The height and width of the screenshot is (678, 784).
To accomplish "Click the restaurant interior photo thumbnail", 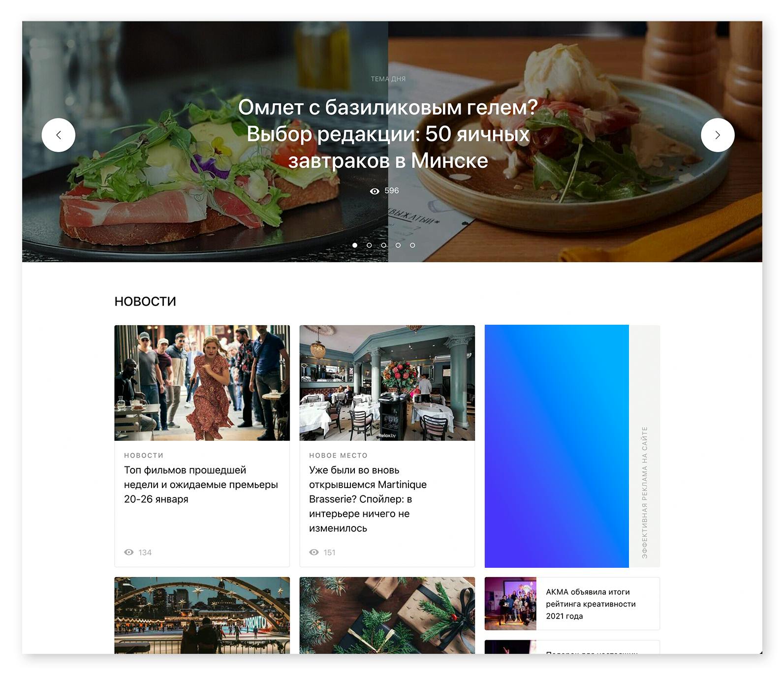I will tap(387, 383).
